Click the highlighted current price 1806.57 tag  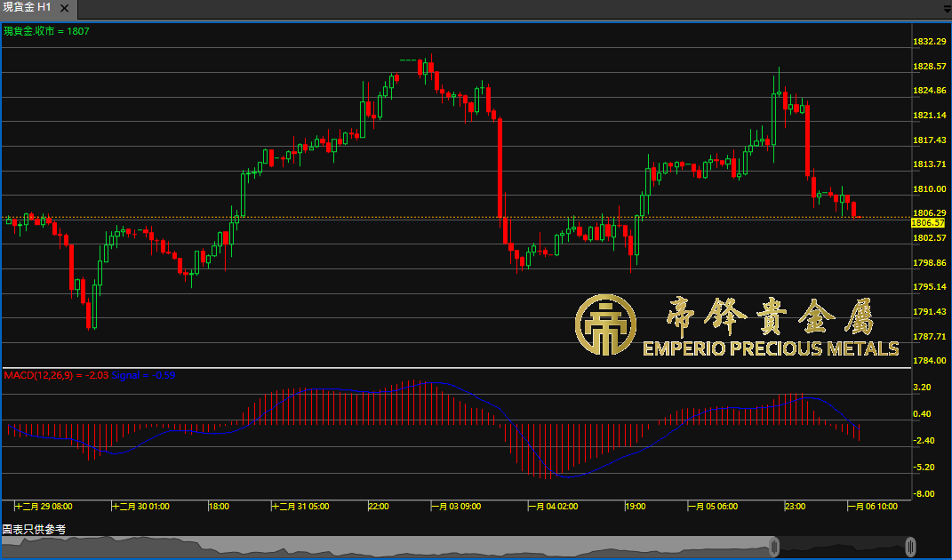coord(928,223)
